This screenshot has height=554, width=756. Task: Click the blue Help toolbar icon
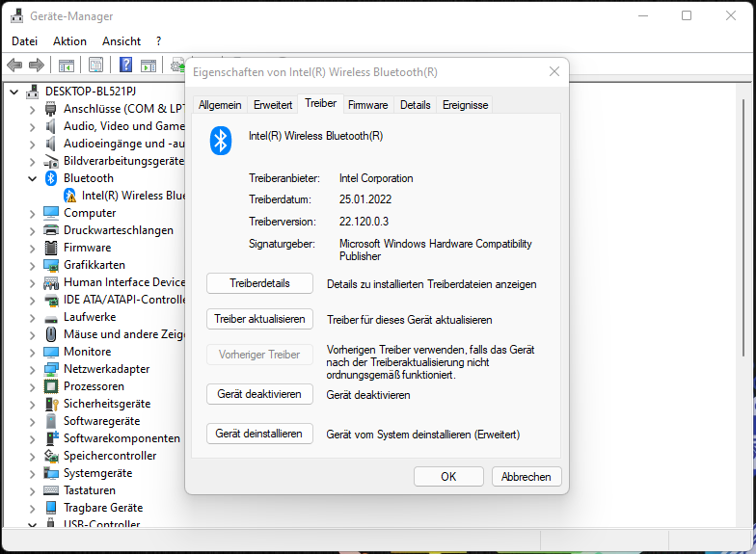click(125, 65)
